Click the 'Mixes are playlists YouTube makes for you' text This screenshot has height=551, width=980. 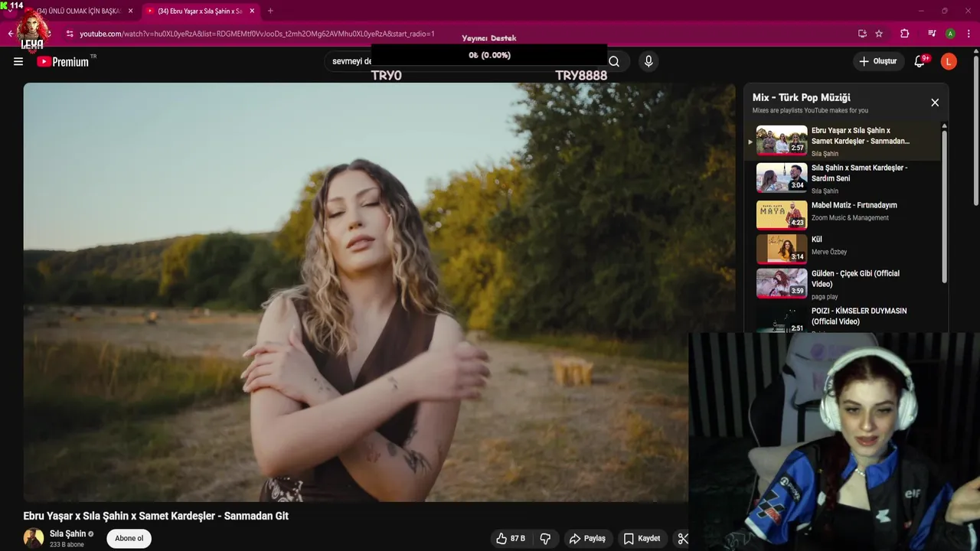[x=810, y=110]
